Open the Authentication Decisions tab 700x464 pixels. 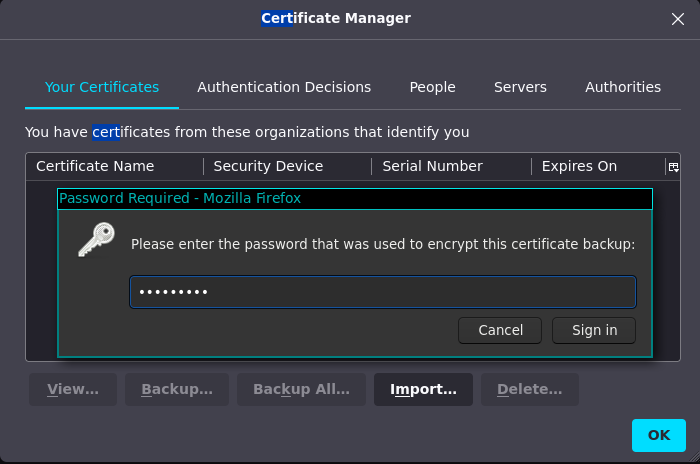(x=284, y=87)
